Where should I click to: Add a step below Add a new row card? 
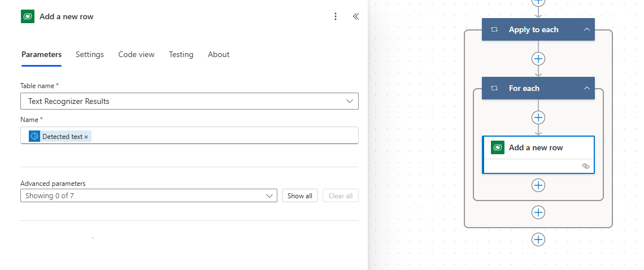(538, 185)
